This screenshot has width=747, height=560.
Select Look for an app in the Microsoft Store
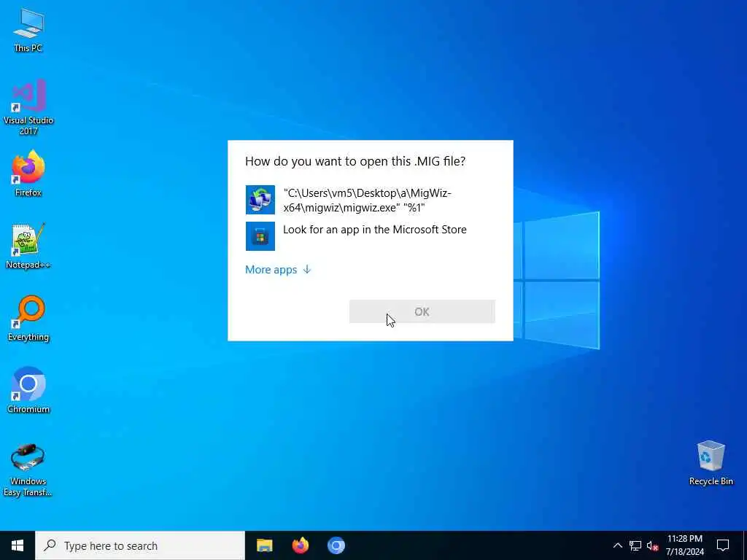(375, 230)
